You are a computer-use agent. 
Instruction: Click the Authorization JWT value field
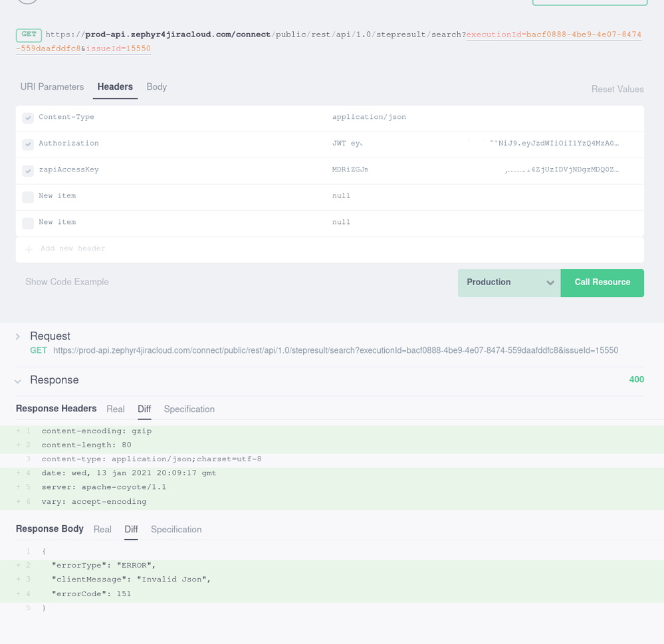pyautogui.click(x=476, y=144)
